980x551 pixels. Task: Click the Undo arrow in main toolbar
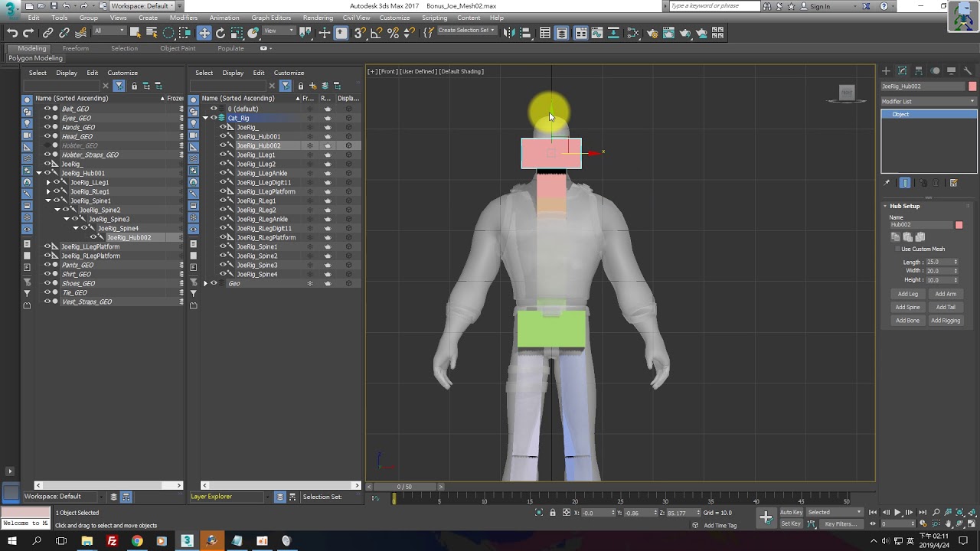pos(12,33)
